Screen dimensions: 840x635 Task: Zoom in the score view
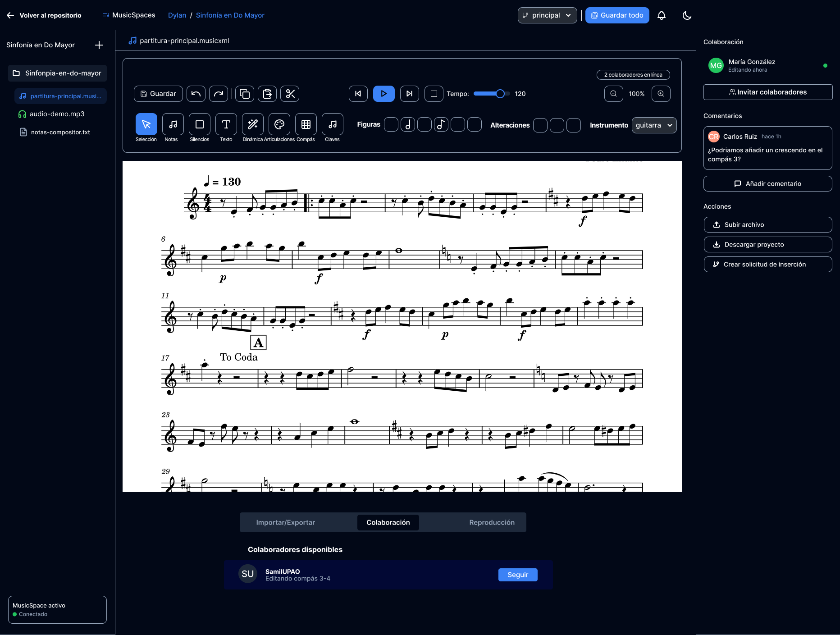coord(661,94)
